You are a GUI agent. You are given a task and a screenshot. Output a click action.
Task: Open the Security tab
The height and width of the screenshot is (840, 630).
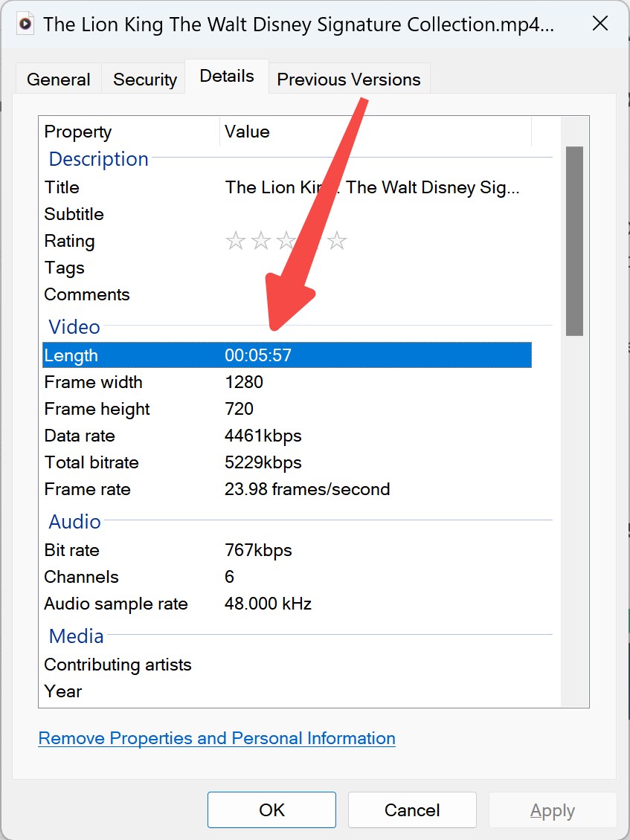(x=145, y=80)
